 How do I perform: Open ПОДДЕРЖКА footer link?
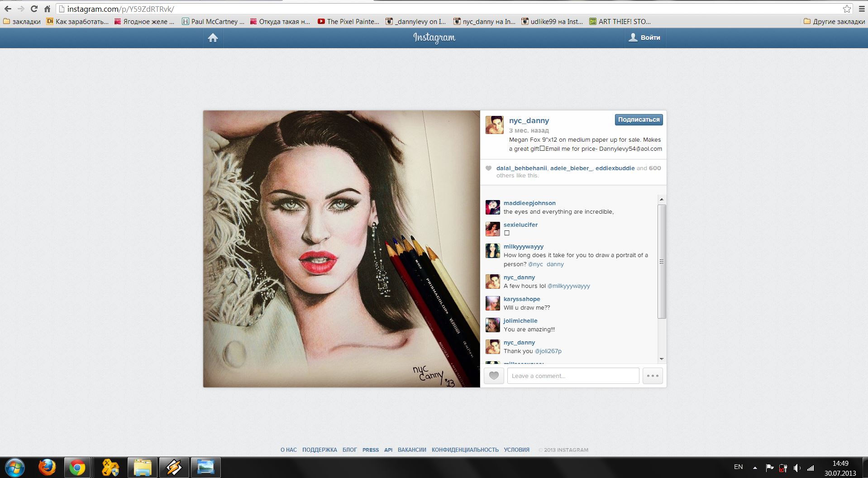click(320, 450)
